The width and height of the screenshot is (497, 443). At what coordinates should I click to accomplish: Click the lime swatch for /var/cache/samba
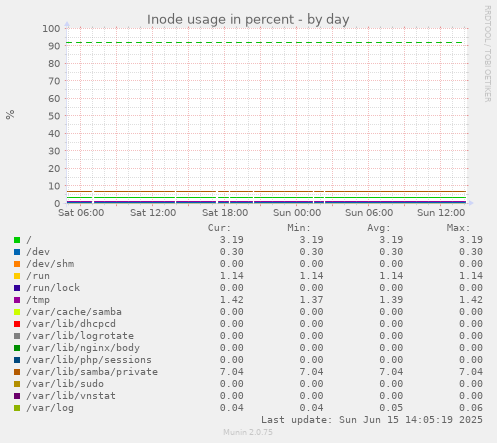pyautogui.click(x=17, y=312)
